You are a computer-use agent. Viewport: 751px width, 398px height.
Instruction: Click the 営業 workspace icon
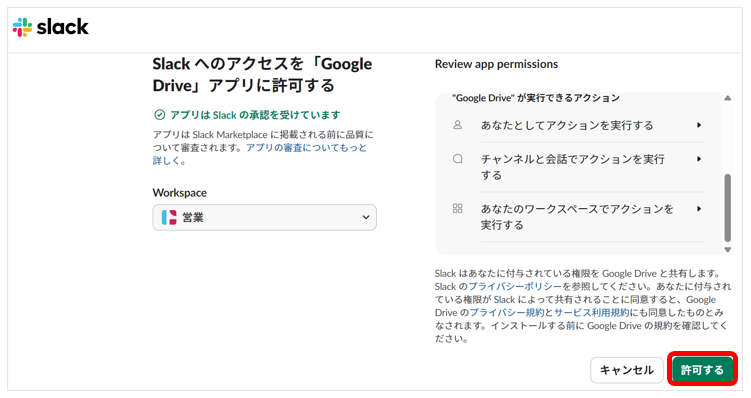(169, 217)
